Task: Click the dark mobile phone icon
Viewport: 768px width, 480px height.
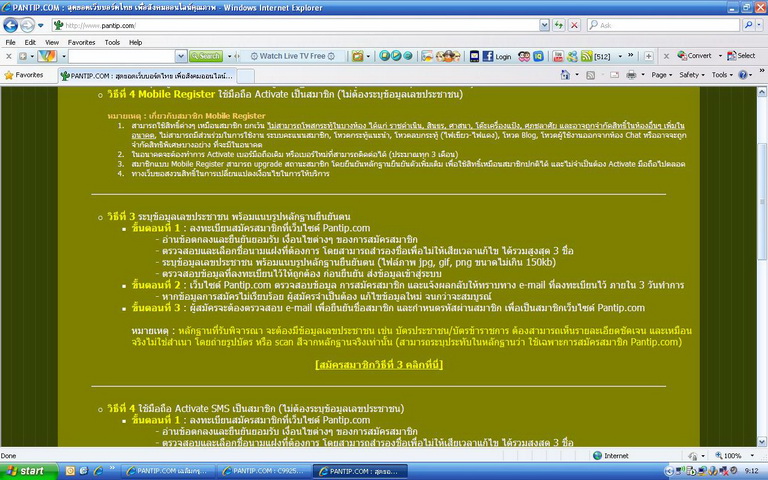Action: 474,56
